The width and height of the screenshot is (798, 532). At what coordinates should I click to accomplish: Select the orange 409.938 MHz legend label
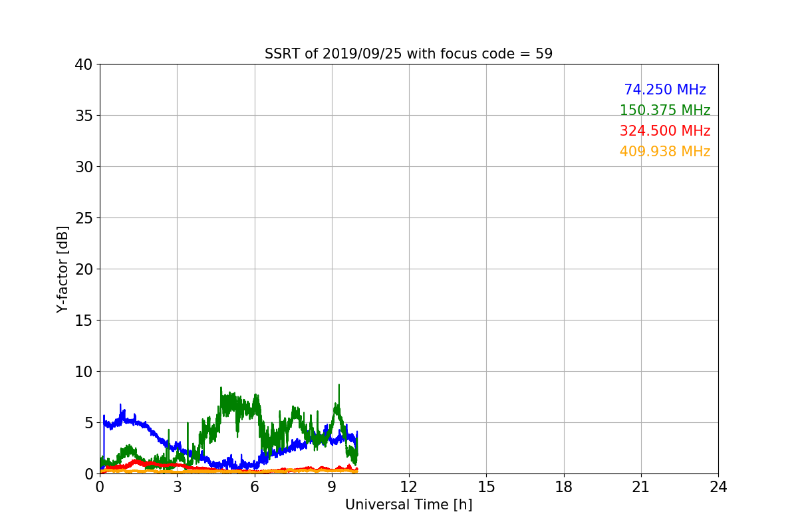665,152
